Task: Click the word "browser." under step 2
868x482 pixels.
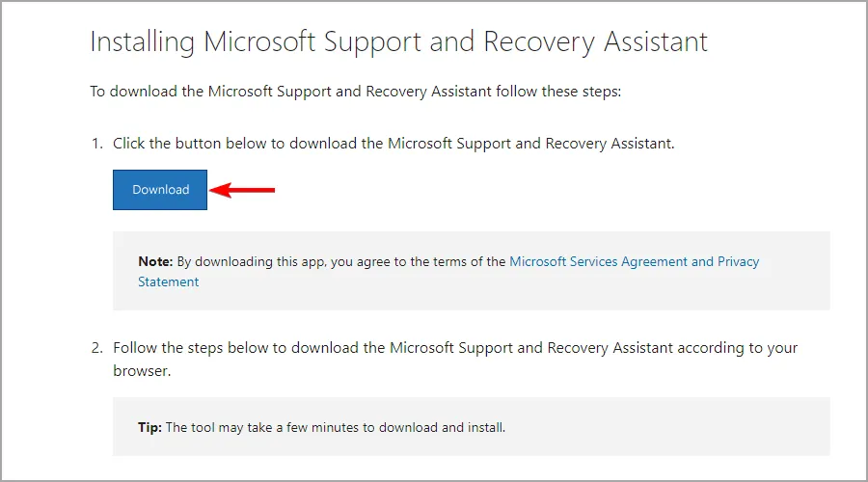Action: pos(142,370)
